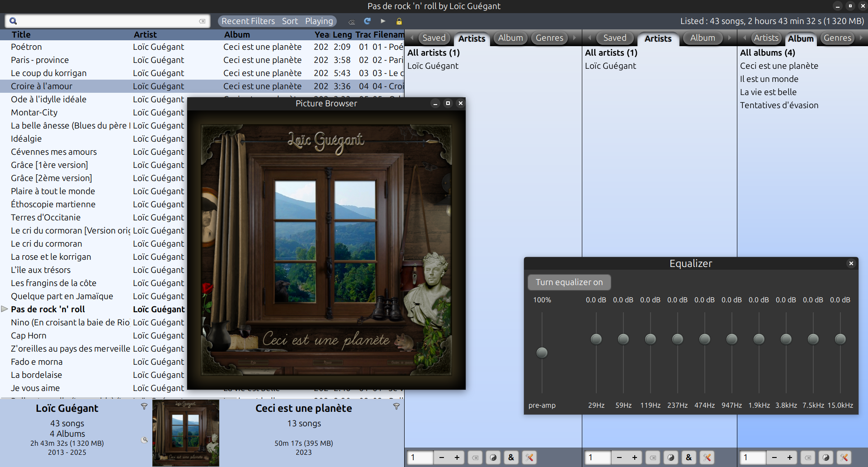
Task: Decrease the level value in rightmost albums pane
Action: point(774,457)
